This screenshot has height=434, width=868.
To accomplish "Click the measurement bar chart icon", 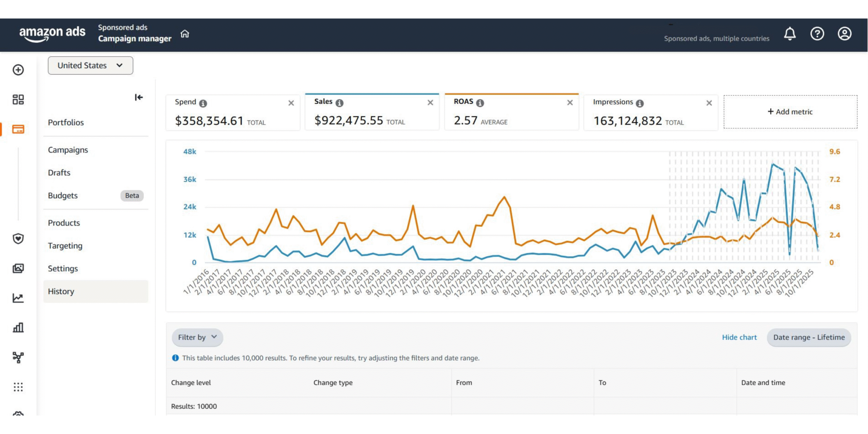I will [x=18, y=328].
